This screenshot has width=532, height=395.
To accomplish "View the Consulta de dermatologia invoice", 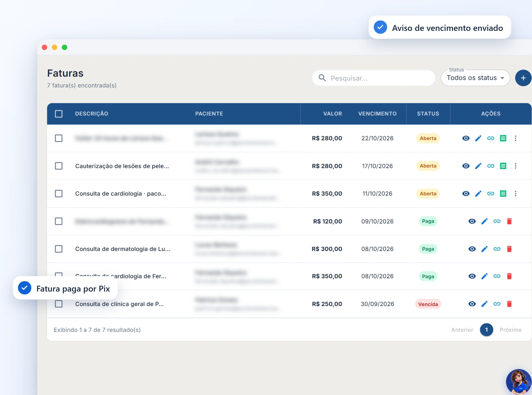I will point(472,249).
